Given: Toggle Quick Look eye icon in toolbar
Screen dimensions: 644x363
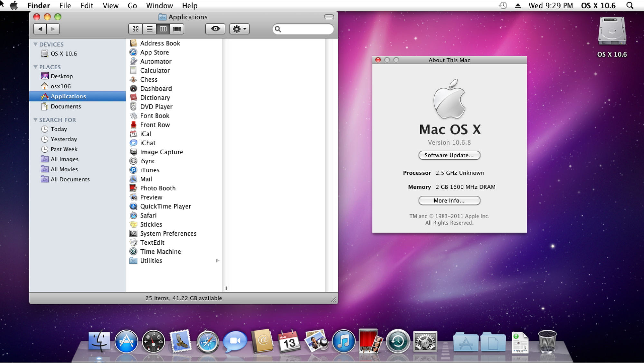Looking at the screenshot, I should tap(215, 29).
